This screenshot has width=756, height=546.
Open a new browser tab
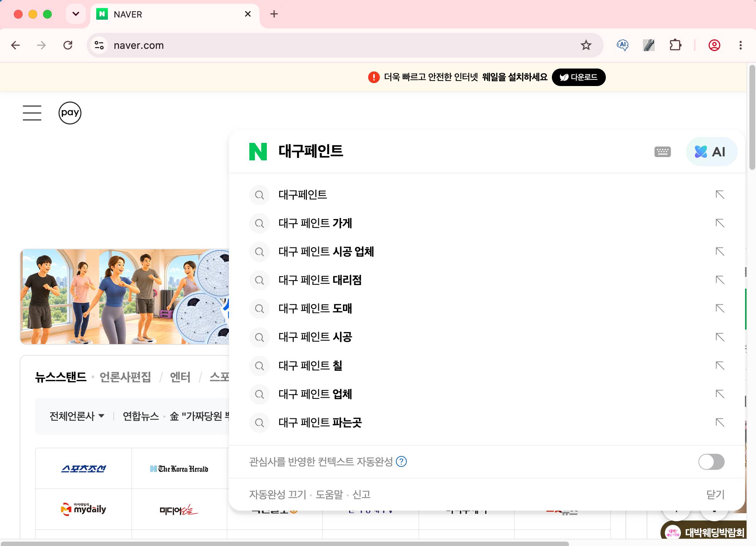(274, 14)
